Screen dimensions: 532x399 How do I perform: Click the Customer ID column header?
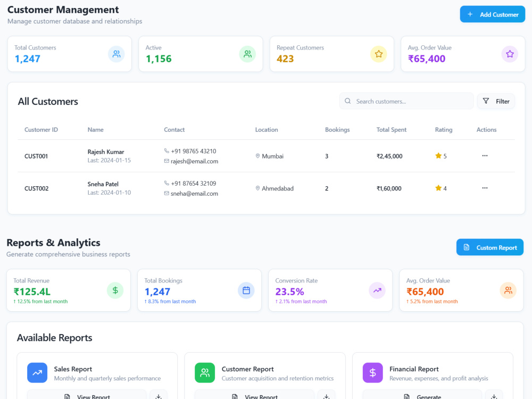pos(41,130)
